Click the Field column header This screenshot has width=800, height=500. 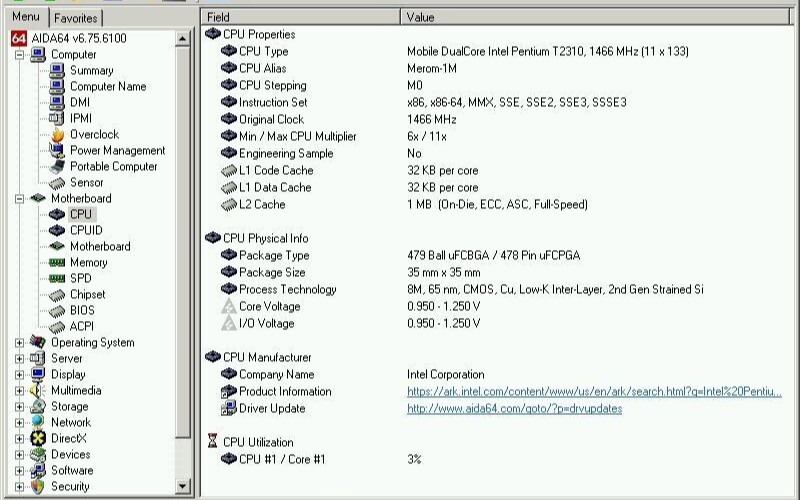tap(301, 17)
